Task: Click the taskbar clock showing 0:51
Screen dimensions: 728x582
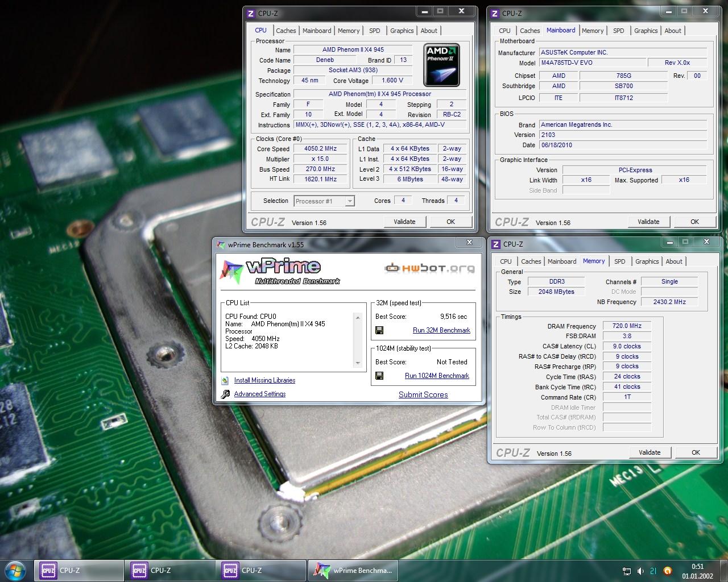Action: pyautogui.click(x=697, y=566)
